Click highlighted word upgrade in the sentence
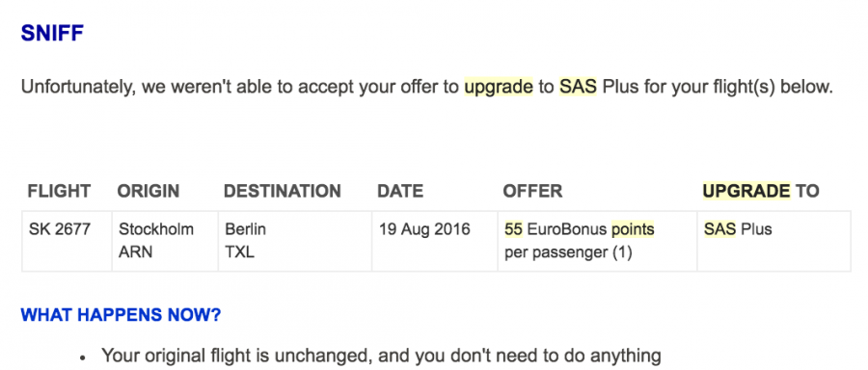The width and height of the screenshot is (868, 370). [499, 87]
